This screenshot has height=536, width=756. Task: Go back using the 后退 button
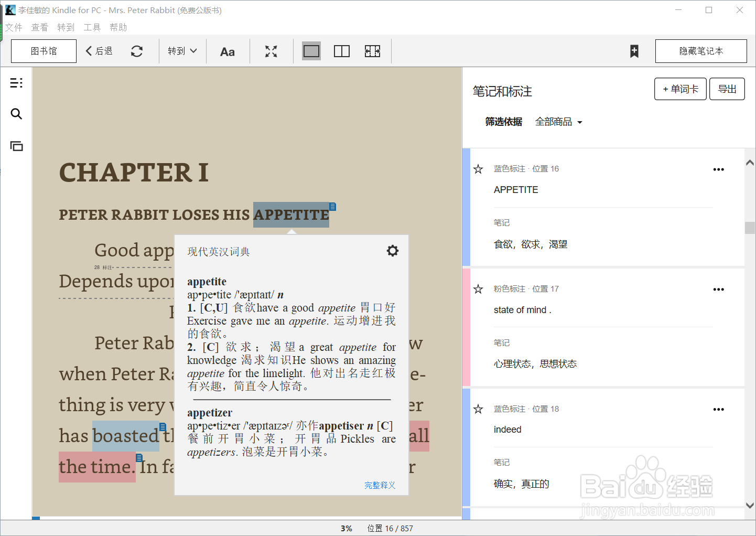99,51
